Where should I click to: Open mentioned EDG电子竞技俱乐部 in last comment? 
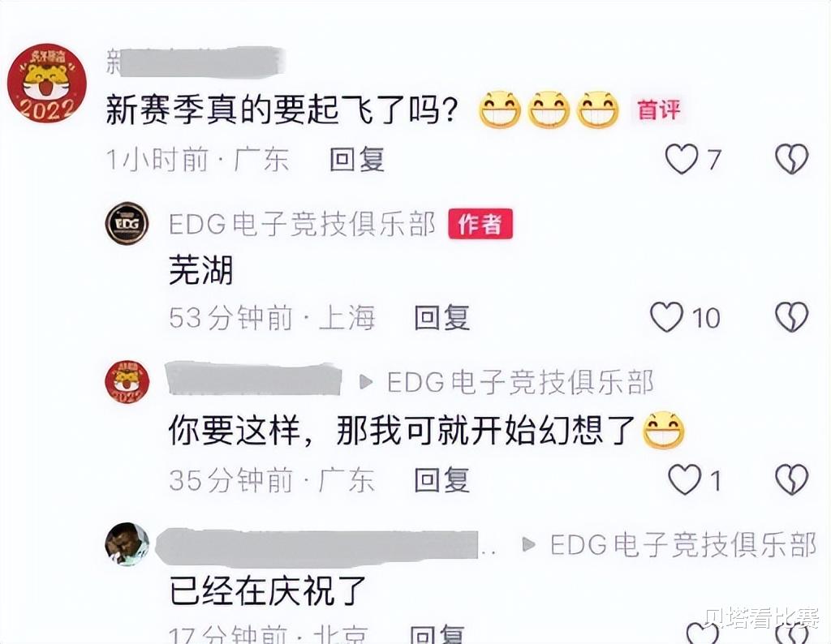(683, 545)
